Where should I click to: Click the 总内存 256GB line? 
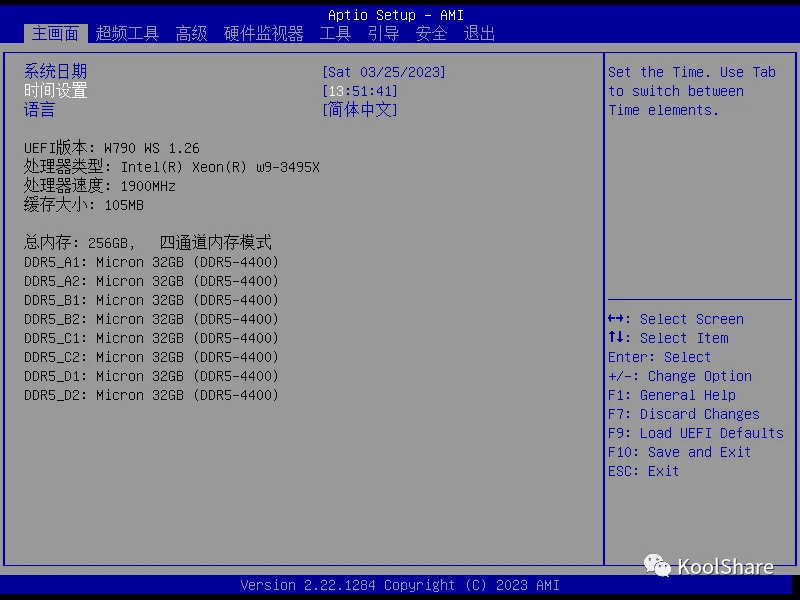(148, 242)
